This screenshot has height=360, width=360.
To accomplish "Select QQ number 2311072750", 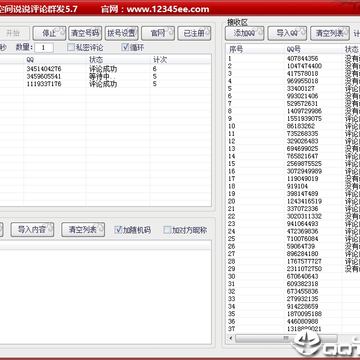I will click(304, 269).
